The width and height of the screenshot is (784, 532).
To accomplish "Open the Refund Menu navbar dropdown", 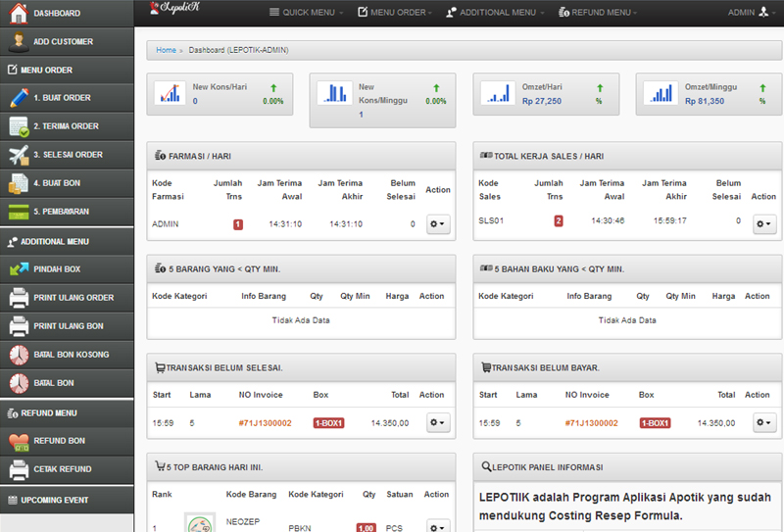I will (598, 13).
